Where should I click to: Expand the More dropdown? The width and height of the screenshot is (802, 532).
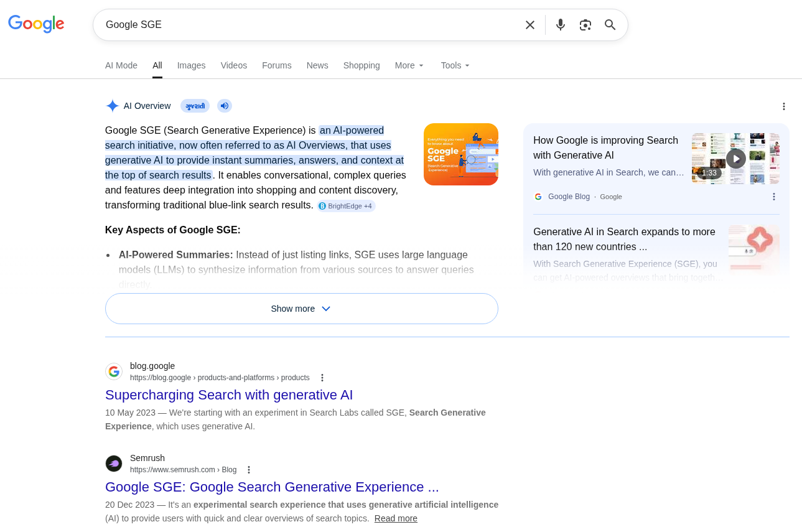coord(410,65)
